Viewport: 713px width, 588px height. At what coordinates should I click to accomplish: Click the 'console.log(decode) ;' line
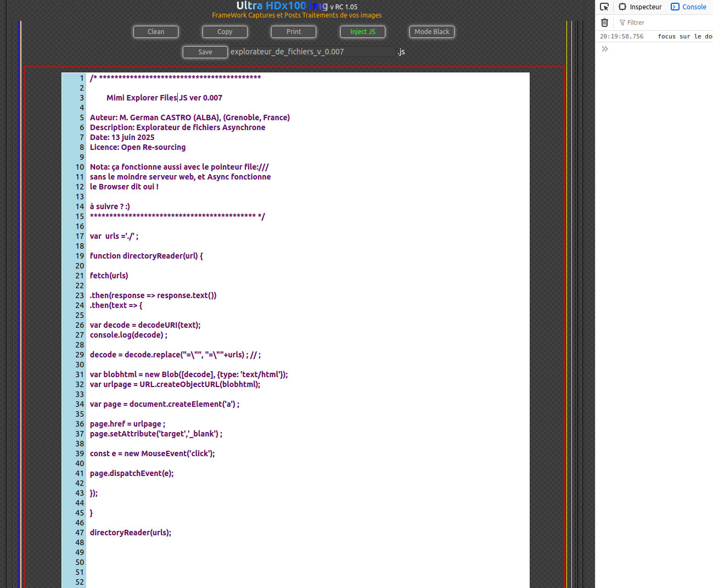pyautogui.click(x=128, y=335)
